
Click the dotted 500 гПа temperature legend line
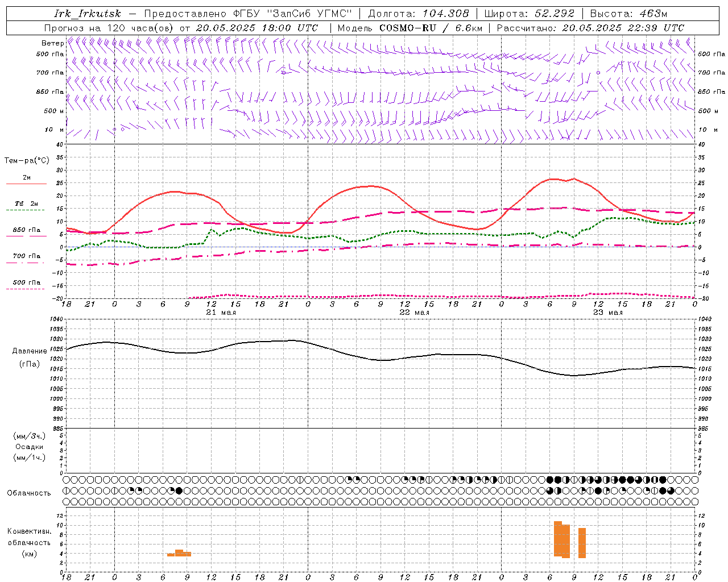(x=25, y=289)
